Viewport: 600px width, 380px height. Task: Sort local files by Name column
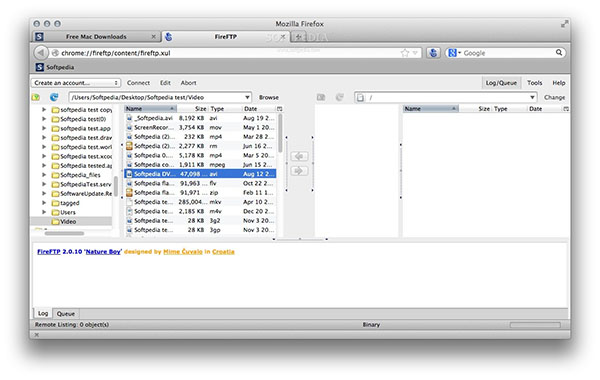(150, 109)
